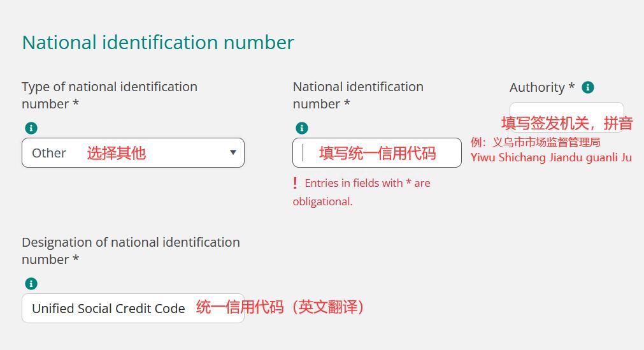The image size is (644, 350).
Task: Select the 'Unified Social Credit Code' designation field
Action: click(133, 308)
